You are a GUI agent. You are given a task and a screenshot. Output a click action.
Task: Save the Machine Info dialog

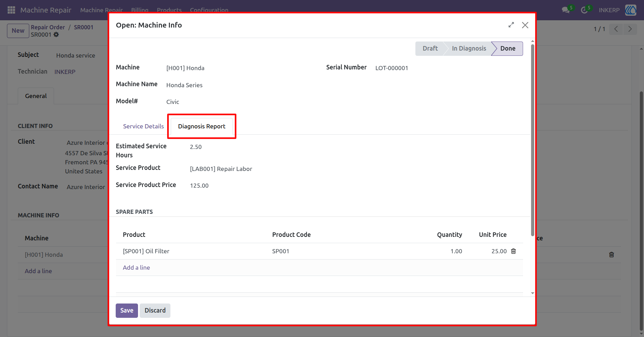pos(127,310)
